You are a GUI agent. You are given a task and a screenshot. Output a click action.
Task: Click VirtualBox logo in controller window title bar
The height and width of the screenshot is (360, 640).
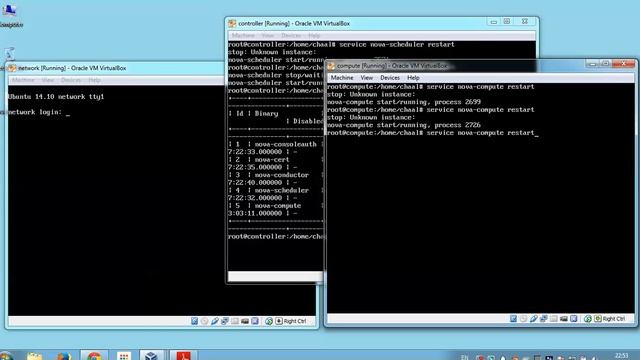pyautogui.click(x=232, y=23)
